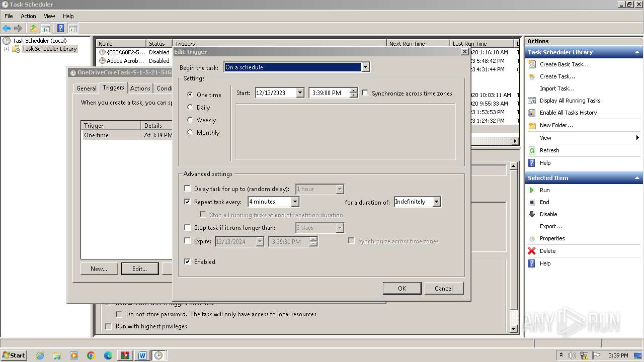Click the Disable down-arrow icon

click(x=532, y=214)
